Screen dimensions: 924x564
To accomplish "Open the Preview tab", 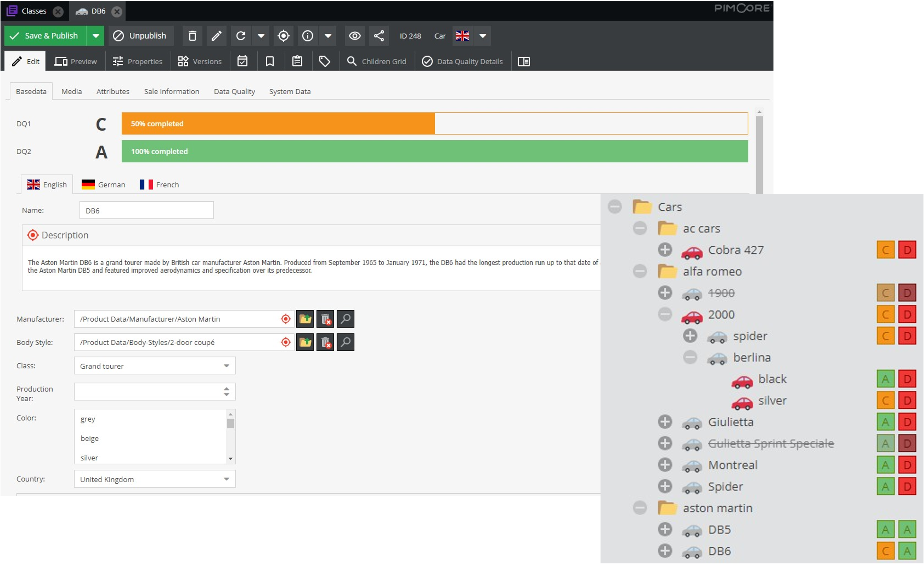I will [x=76, y=62].
